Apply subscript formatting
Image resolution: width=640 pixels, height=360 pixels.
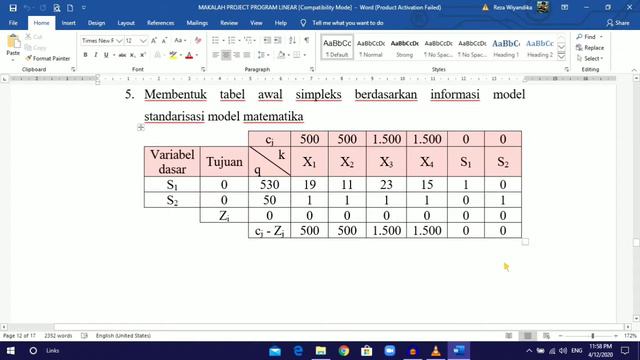coord(132,55)
